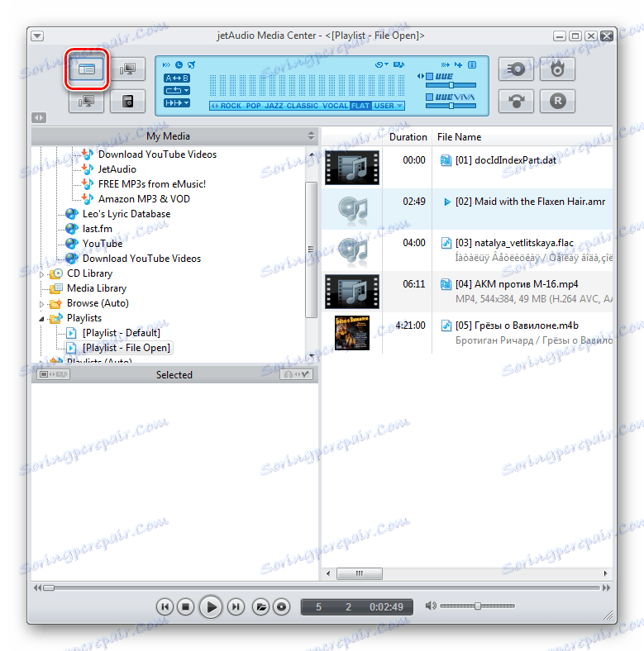Click the thumbnail of [04] АКМ против М-16.mp4
This screenshot has height=651, width=644.
[352, 292]
